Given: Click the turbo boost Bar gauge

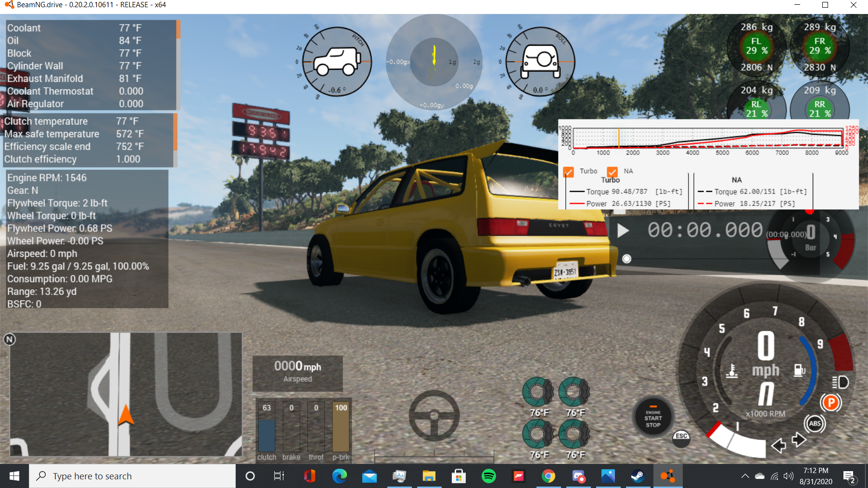Looking at the screenshot, I should tap(811, 241).
